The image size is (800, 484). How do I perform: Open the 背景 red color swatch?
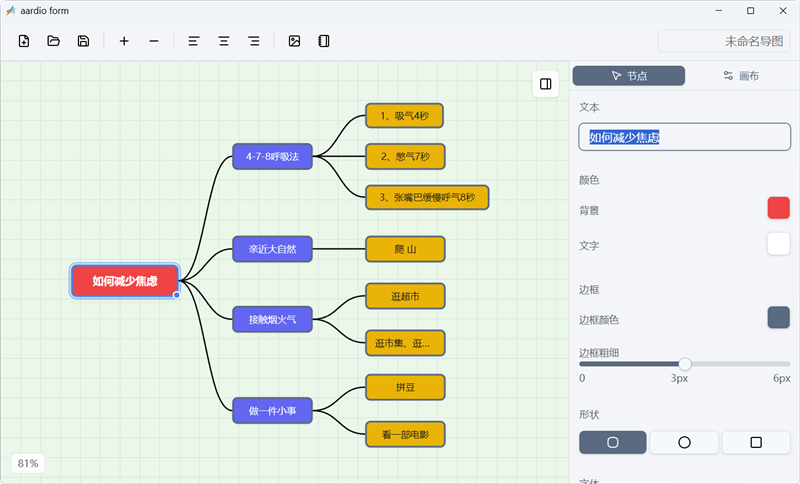pyautogui.click(x=779, y=208)
